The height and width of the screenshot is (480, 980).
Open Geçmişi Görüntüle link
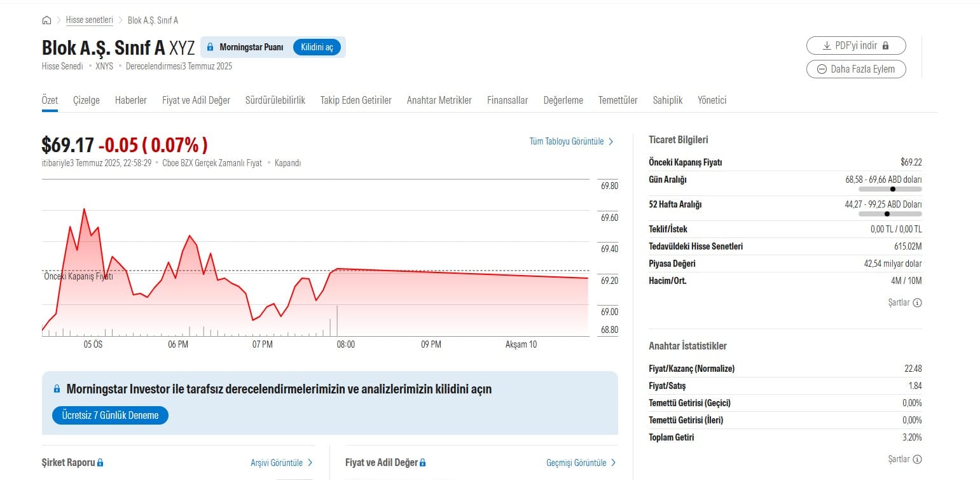pyautogui.click(x=576, y=463)
